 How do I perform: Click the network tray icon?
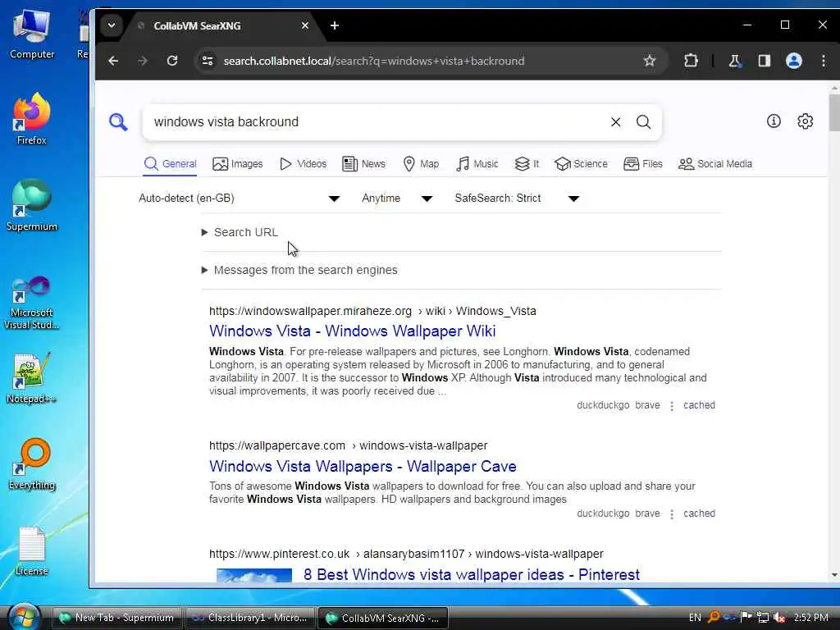coord(763,618)
